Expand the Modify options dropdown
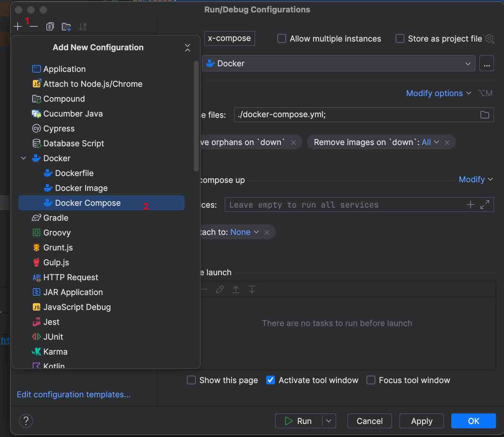The height and width of the screenshot is (437, 504). 438,93
